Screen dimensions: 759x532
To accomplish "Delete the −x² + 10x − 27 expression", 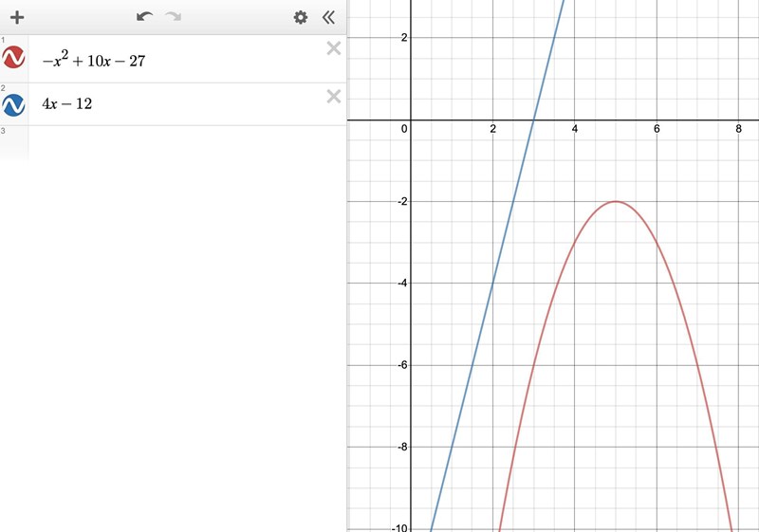I will 333,48.
